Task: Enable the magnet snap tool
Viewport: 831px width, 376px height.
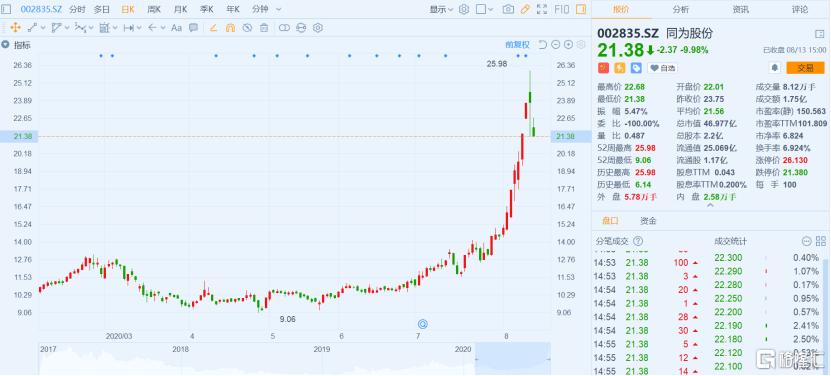Action: pyautogui.click(x=230, y=28)
